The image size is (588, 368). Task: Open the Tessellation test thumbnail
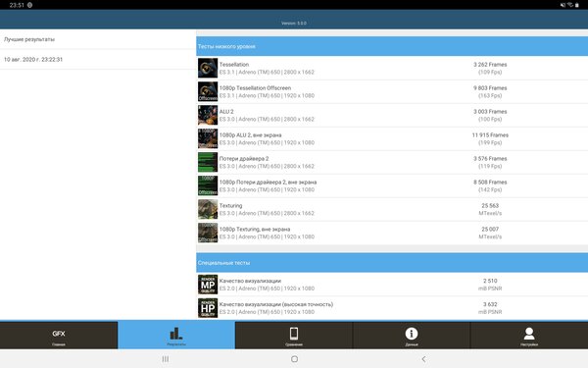click(208, 68)
